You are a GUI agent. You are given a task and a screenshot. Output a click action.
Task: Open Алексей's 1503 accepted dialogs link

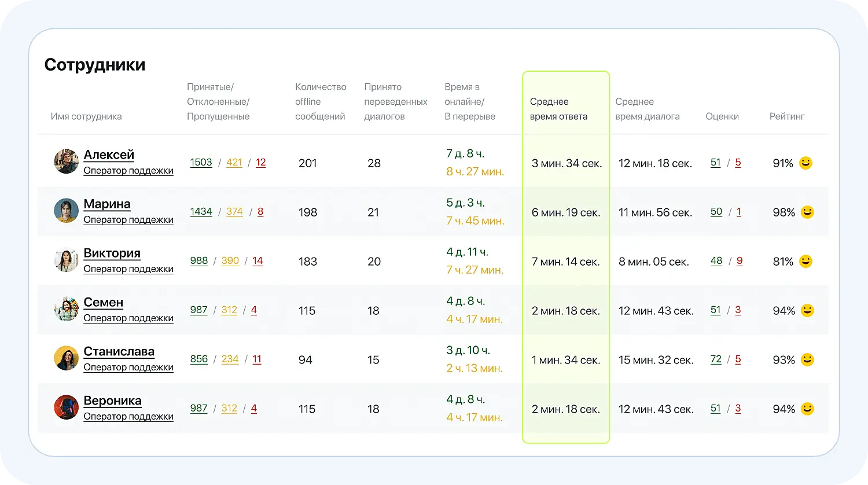201,163
